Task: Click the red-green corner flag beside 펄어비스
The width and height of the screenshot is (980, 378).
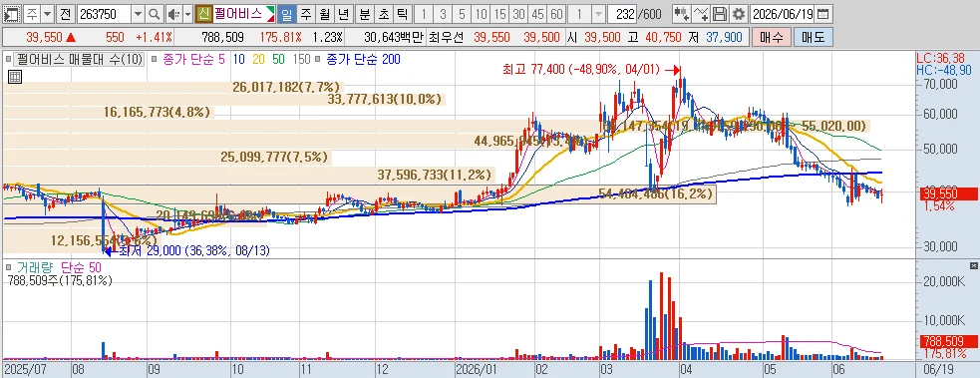Action: 269,13
